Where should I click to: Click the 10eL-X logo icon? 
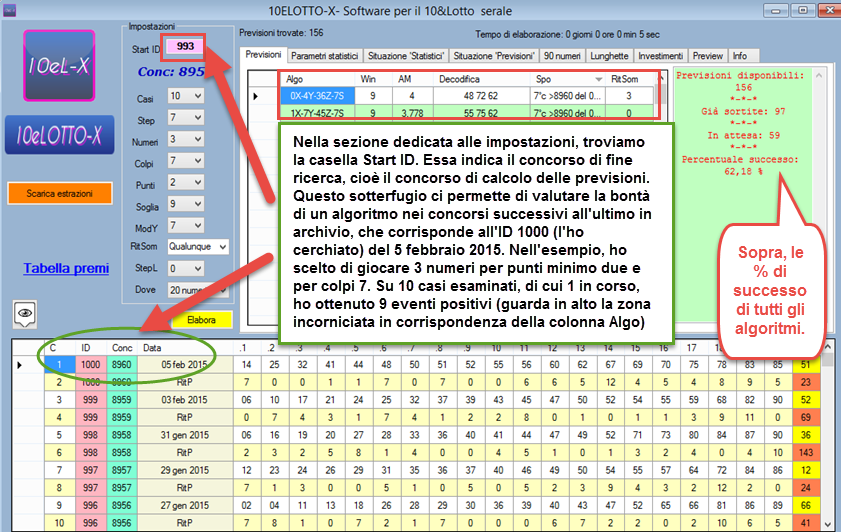59,65
